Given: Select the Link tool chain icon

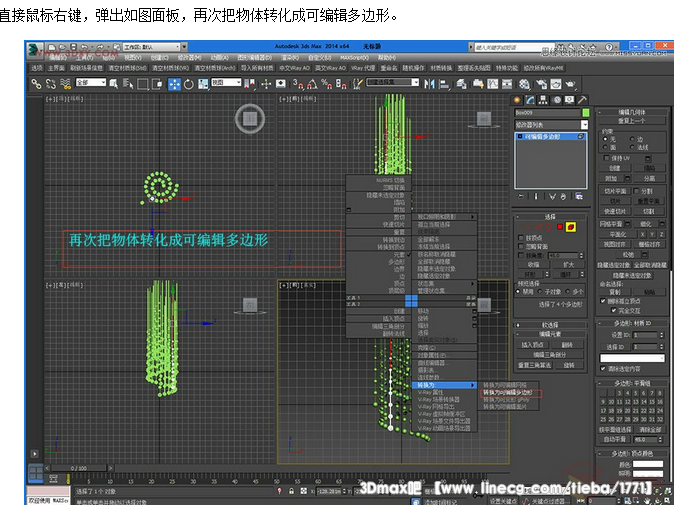Looking at the screenshot, I should 36,84.
